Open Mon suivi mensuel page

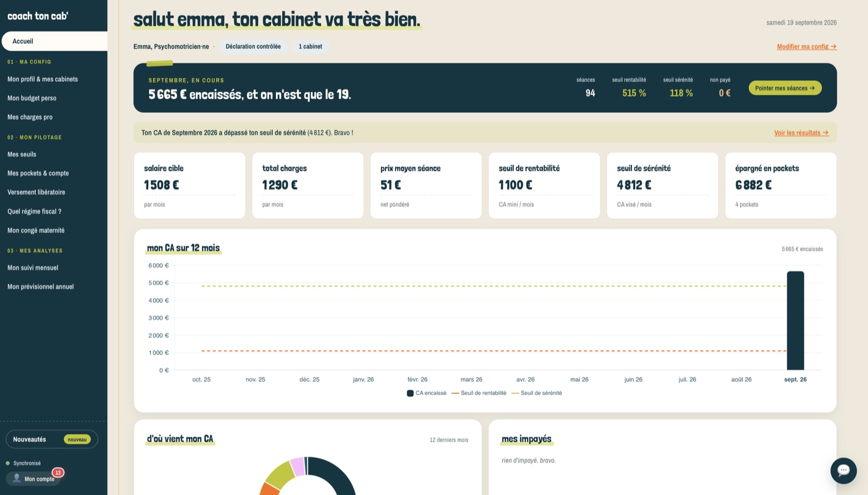[x=33, y=268]
